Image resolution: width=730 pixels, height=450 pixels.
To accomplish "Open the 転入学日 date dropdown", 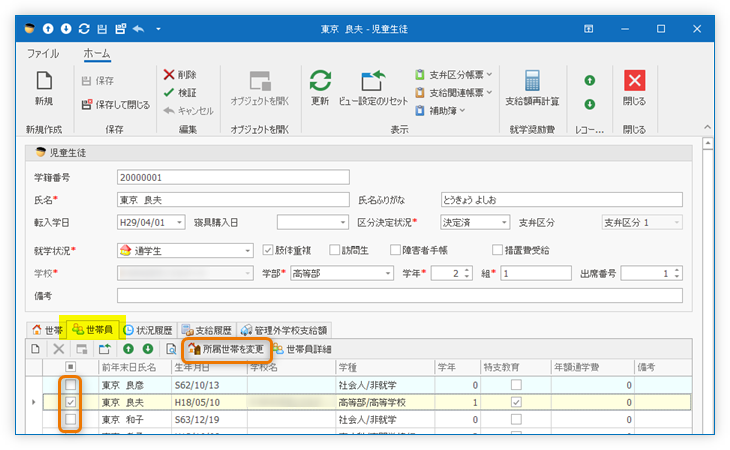I will click(179, 222).
